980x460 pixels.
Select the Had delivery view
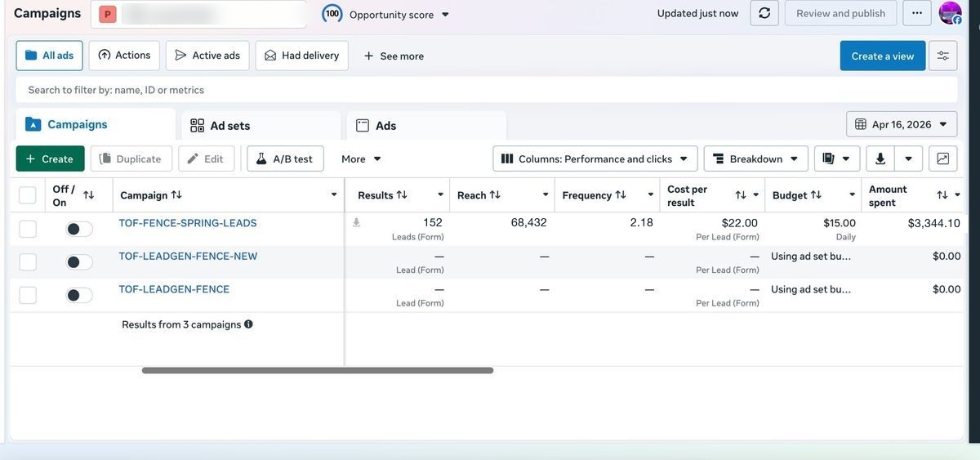pyautogui.click(x=302, y=56)
